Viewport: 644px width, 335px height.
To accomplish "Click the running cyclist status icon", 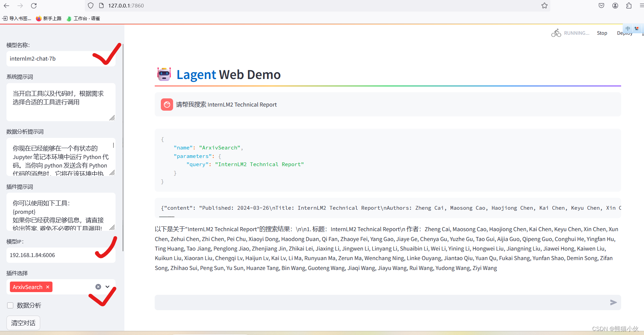I will 556,33.
